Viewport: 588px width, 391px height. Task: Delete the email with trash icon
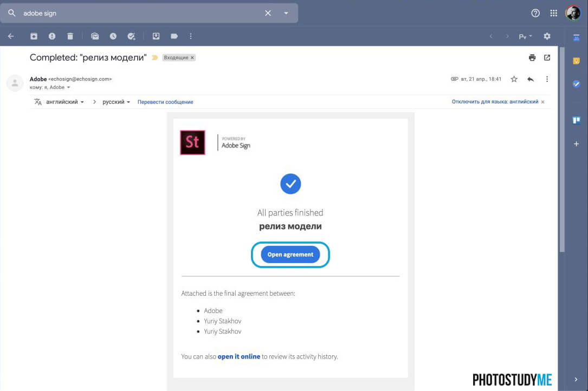(x=70, y=36)
